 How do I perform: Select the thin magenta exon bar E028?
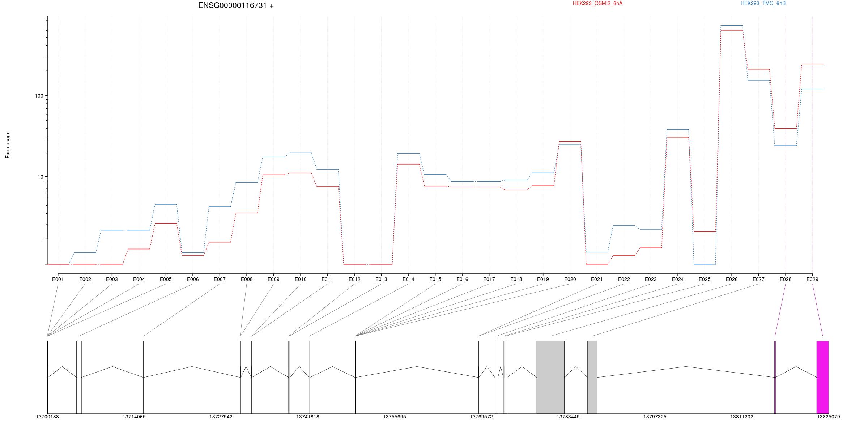tap(775, 377)
